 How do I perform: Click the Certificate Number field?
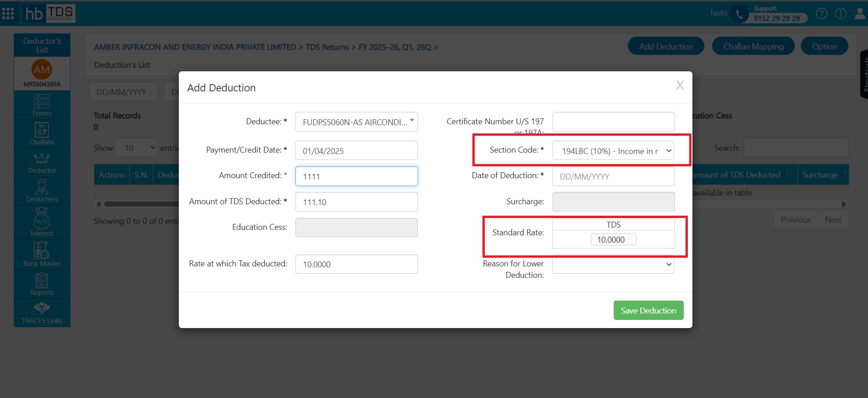click(x=613, y=122)
